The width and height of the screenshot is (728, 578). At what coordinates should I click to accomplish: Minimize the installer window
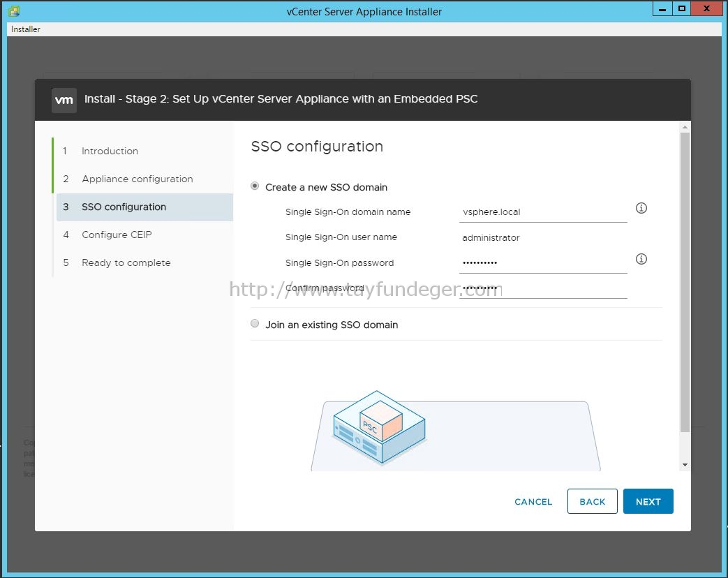662,9
